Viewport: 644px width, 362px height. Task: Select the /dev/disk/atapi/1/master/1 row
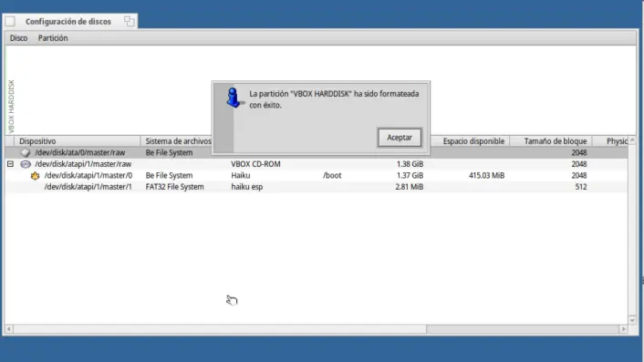[317, 187]
